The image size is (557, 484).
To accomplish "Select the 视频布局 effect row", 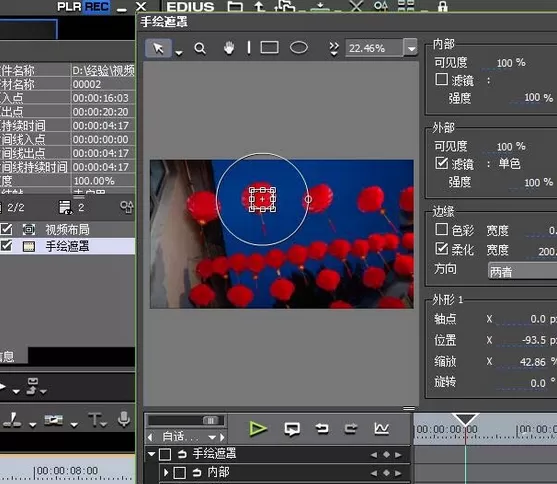I will (x=67, y=230).
